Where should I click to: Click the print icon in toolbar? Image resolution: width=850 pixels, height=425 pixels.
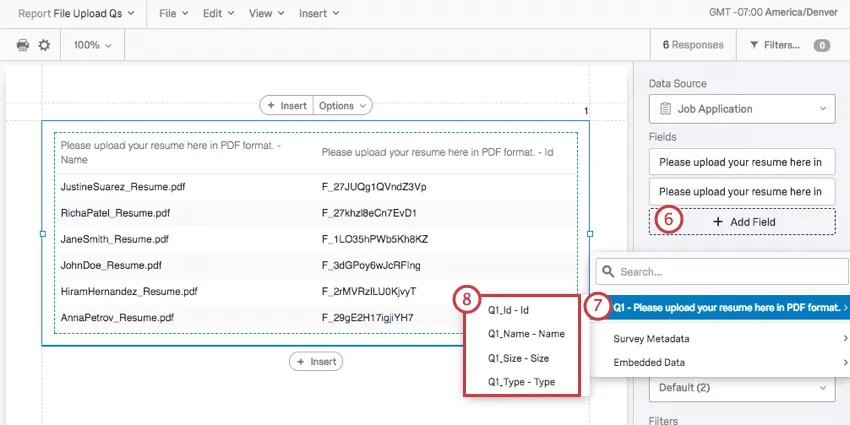click(x=23, y=45)
